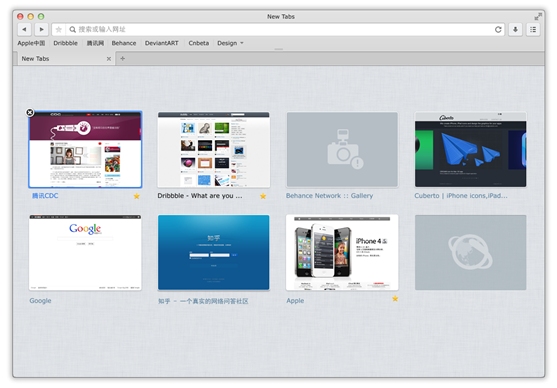
Task: Enter fullscreen with the top-right arrows icon
Action: pyautogui.click(x=538, y=16)
